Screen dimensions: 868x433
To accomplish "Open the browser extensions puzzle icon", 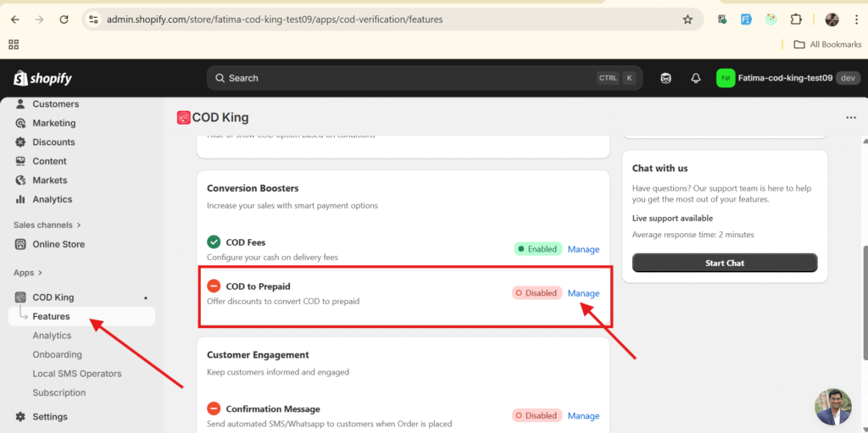I will tap(796, 19).
